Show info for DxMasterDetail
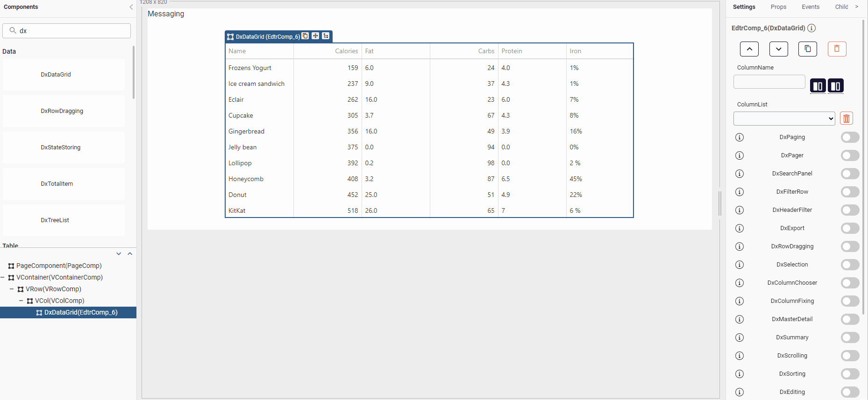The height and width of the screenshot is (400, 868). (x=740, y=319)
